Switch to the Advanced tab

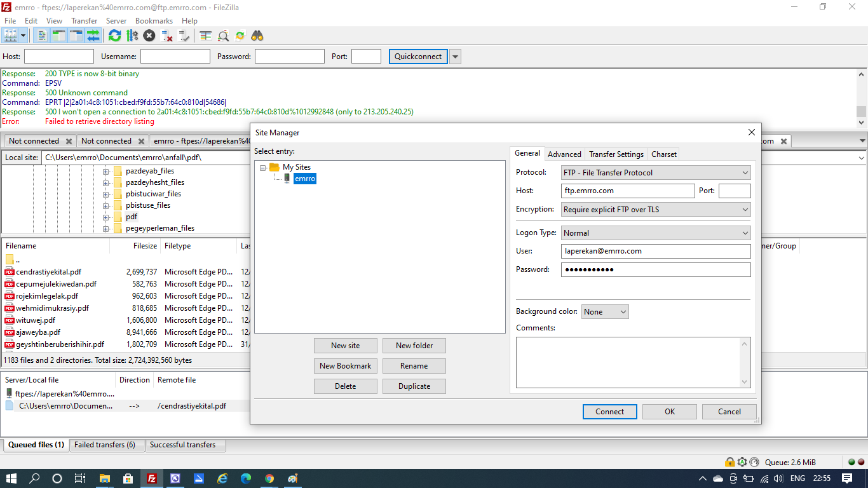click(x=564, y=154)
